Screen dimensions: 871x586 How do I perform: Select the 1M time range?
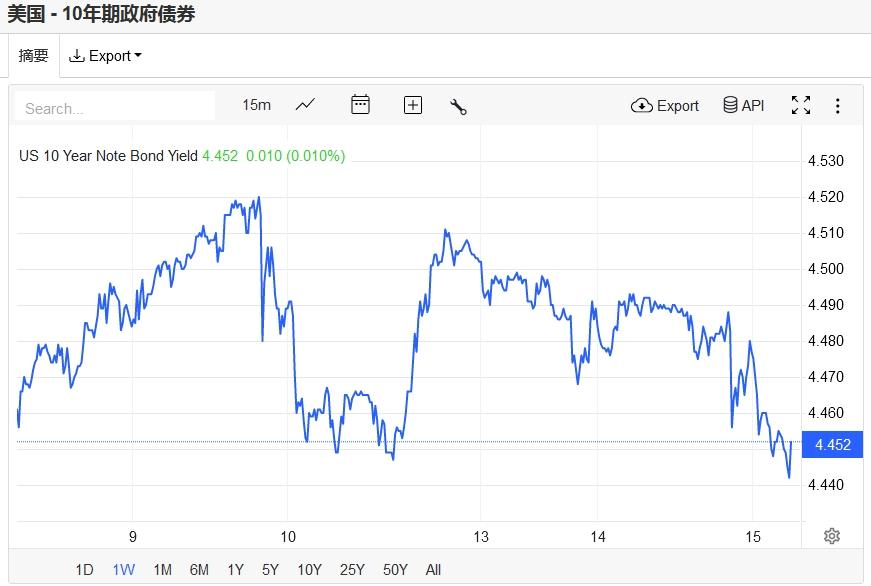[162, 570]
